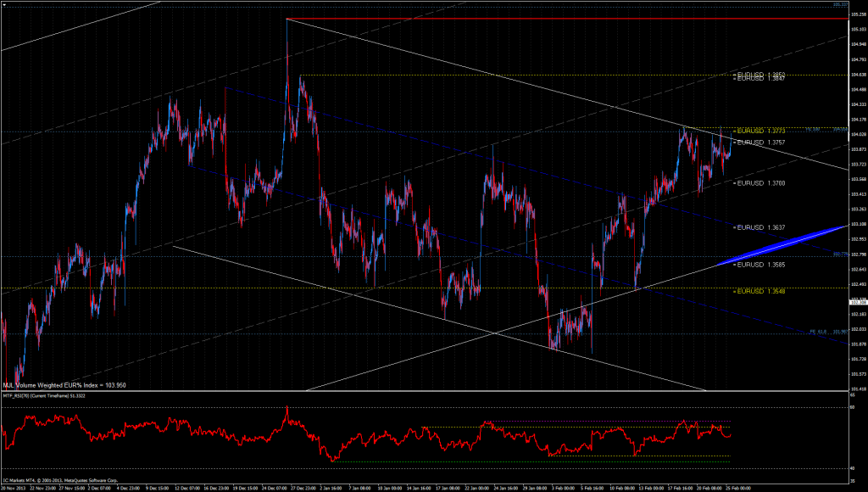
Task: Select the magenta dotted RSI resistance line
Action: click(609, 421)
